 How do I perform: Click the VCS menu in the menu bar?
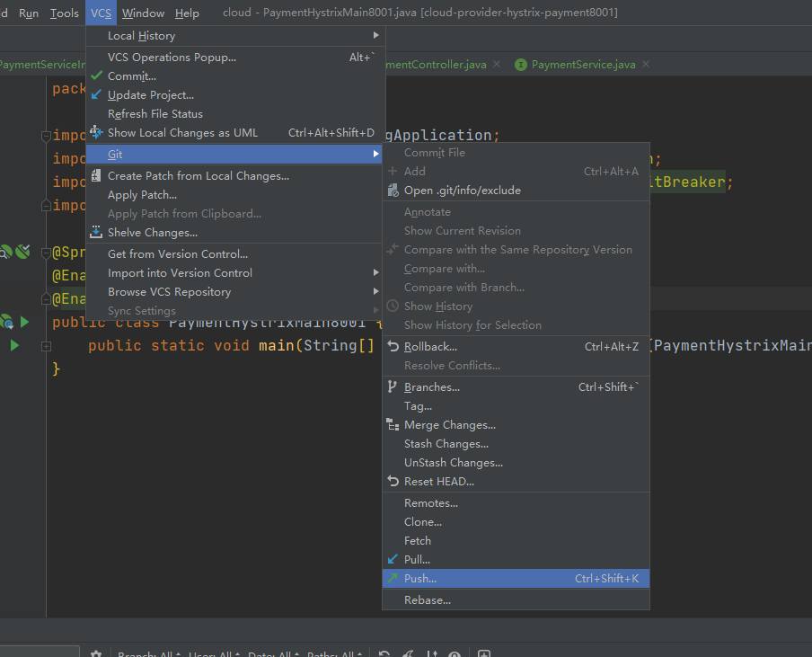101,13
